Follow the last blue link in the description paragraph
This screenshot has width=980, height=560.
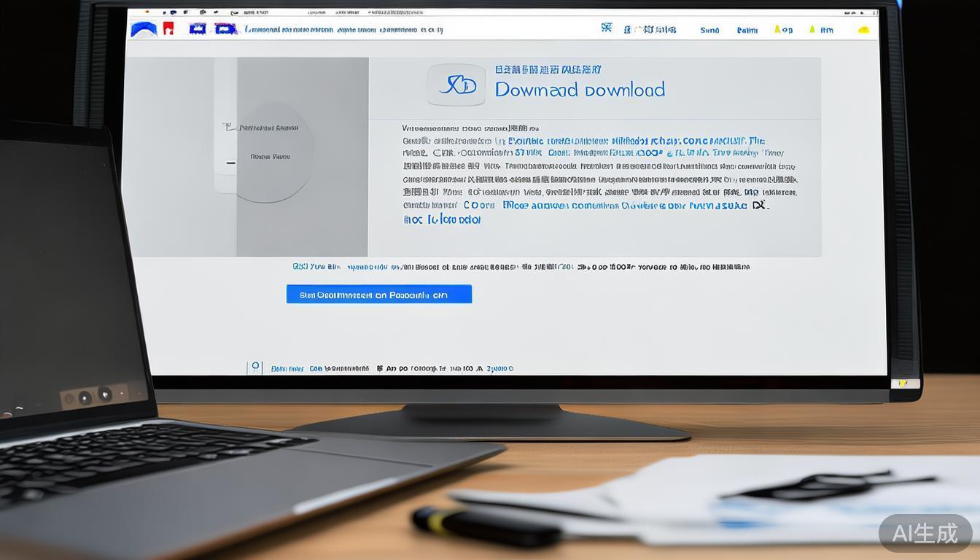point(442,219)
